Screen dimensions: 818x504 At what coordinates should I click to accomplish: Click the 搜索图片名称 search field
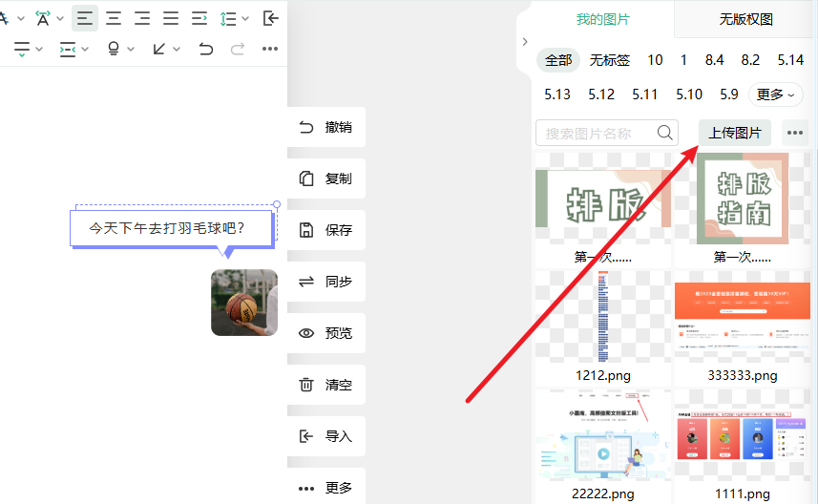point(595,133)
